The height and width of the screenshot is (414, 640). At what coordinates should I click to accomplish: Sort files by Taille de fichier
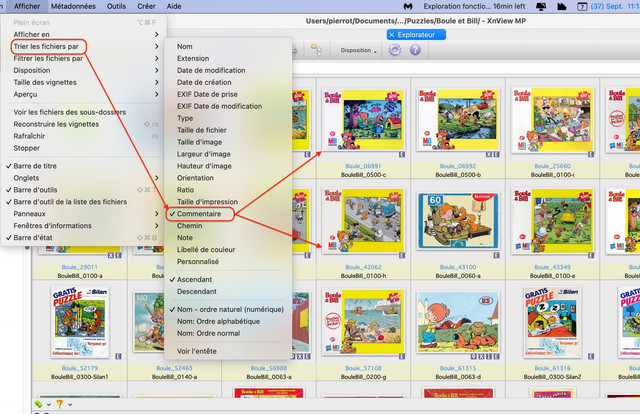(202, 130)
